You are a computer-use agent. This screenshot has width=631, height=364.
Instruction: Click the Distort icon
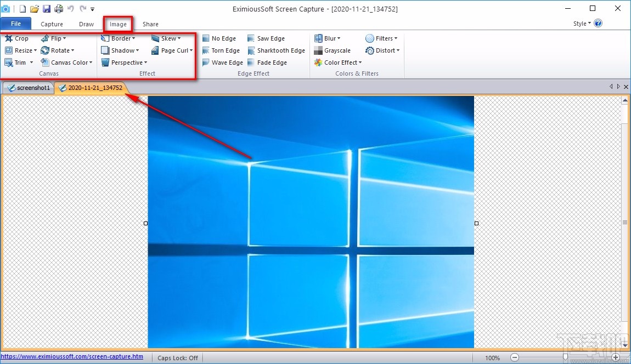coord(369,50)
